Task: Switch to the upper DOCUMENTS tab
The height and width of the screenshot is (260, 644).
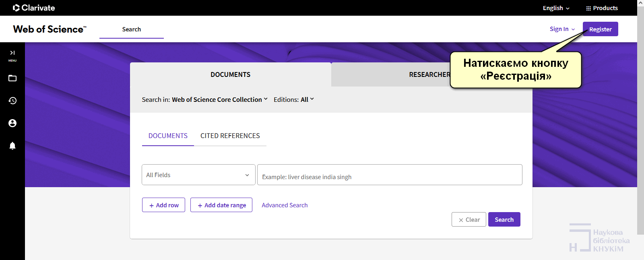Action: coord(231,74)
